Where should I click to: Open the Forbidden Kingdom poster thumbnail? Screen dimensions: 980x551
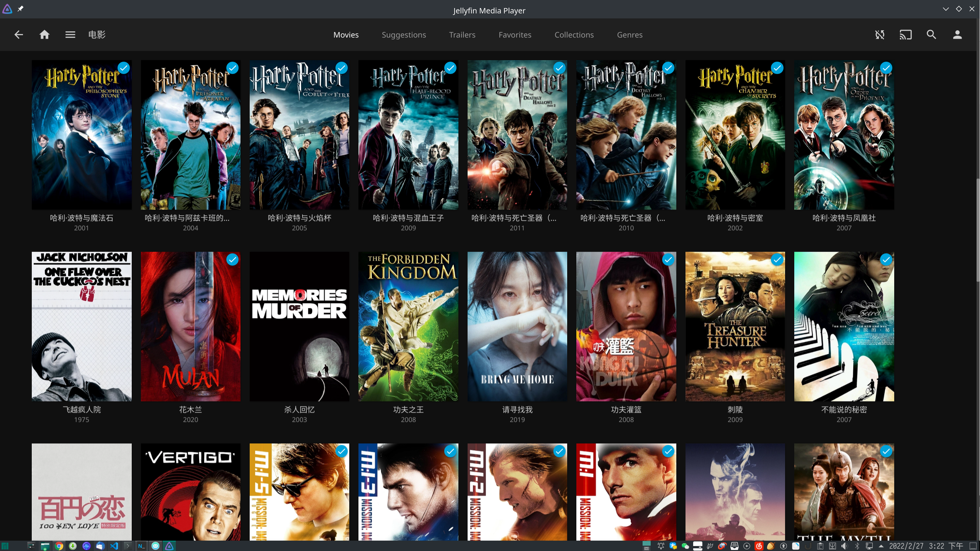tap(408, 326)
